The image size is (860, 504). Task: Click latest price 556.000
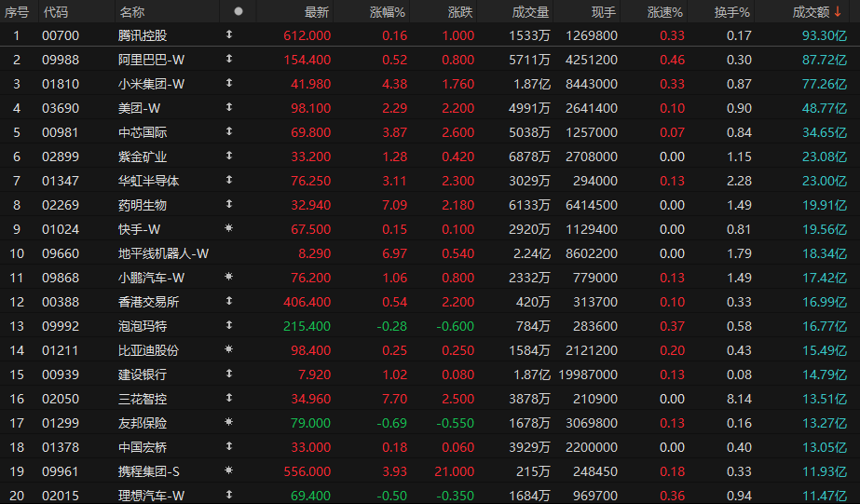click(307, 471)
